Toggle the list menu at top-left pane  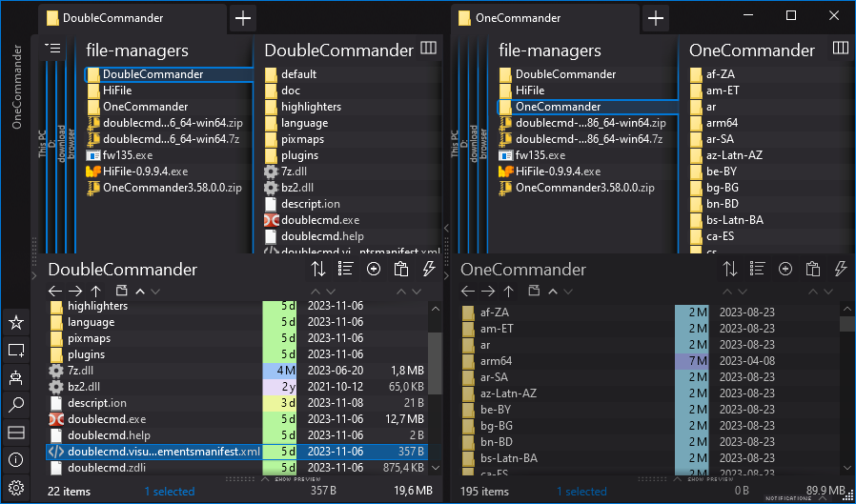pos(52,48)
